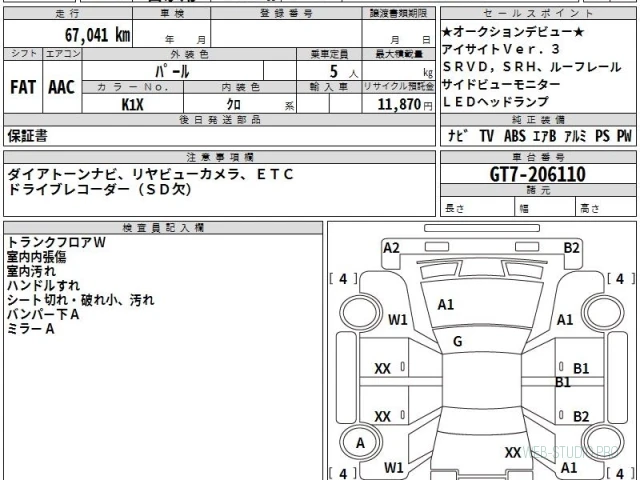The height and width of the screenshot is (480, 640).
Task: Click the 室内内張傷 inspector note
Action: pos(36,257)
